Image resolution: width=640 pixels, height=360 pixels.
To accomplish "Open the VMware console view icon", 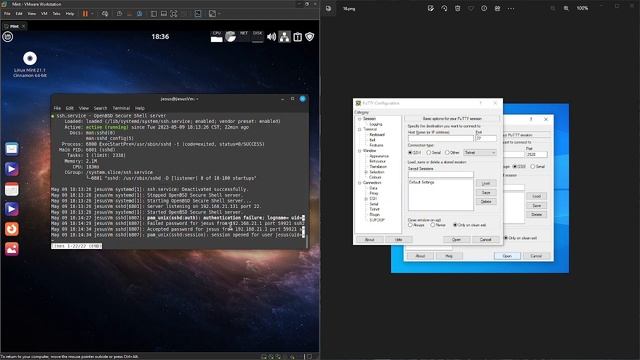I will pyautogui.click(x=198, y=13).
